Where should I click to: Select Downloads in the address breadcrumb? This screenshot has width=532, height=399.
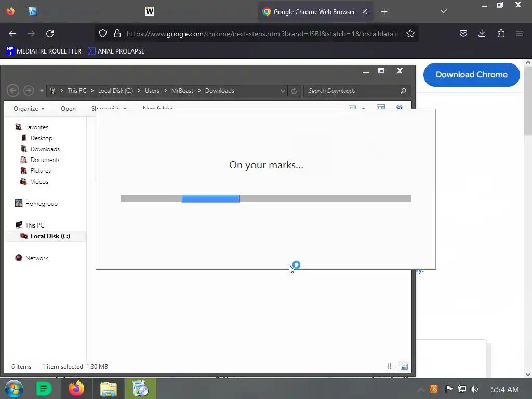[220, 91]
